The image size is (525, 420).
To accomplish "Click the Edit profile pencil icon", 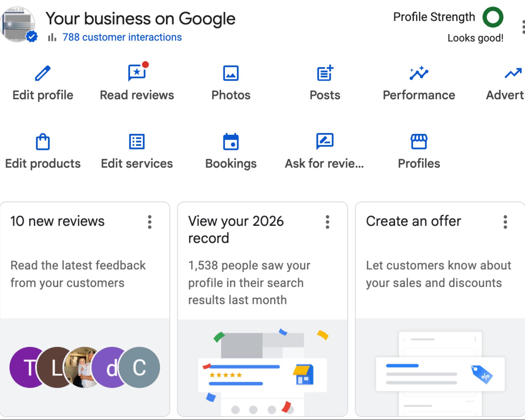I will click(x=43, y=73).
